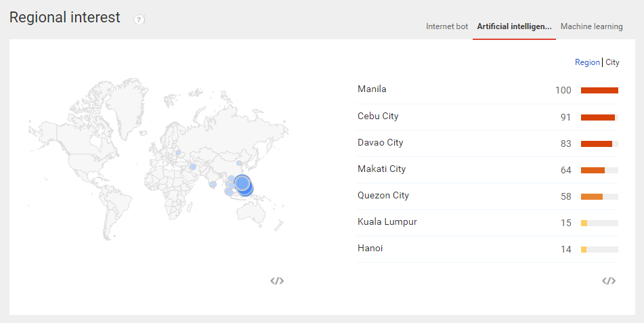Screen dimensions: 644x323
Task: Click the embed code icon below the map
Action: (277, 280)
